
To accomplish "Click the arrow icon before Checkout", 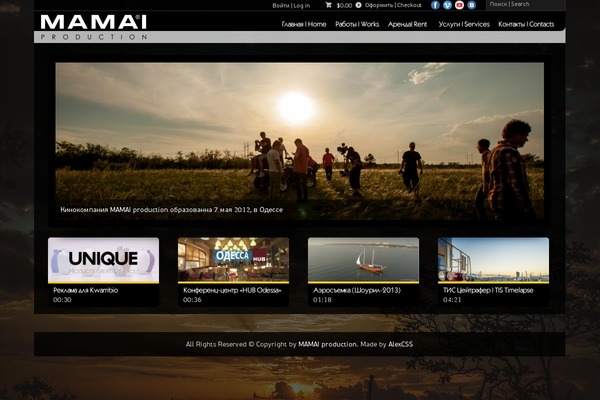I will pyautogui.click(x=358, y=5).
